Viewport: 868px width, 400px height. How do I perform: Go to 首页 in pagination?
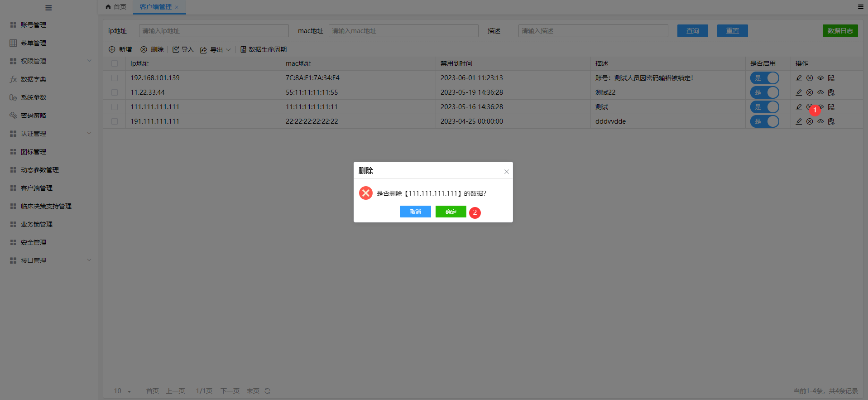click(x=153, y=391)
